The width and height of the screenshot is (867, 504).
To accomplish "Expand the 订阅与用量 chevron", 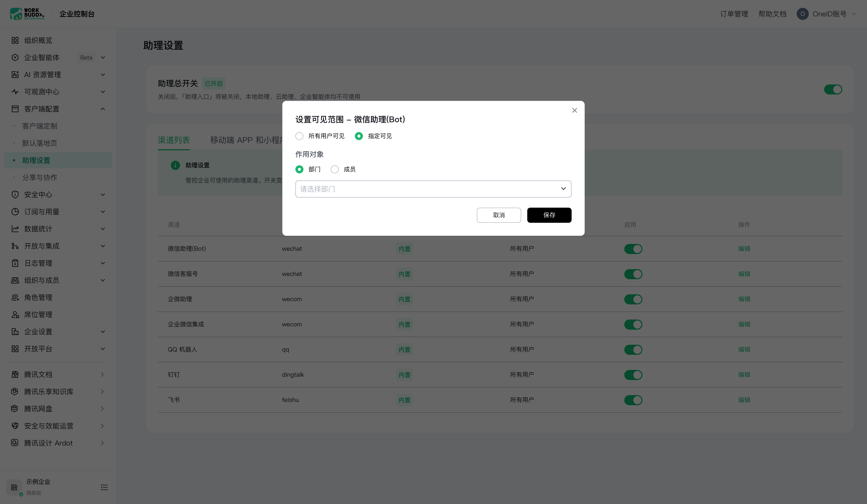I will pos(103,212).
